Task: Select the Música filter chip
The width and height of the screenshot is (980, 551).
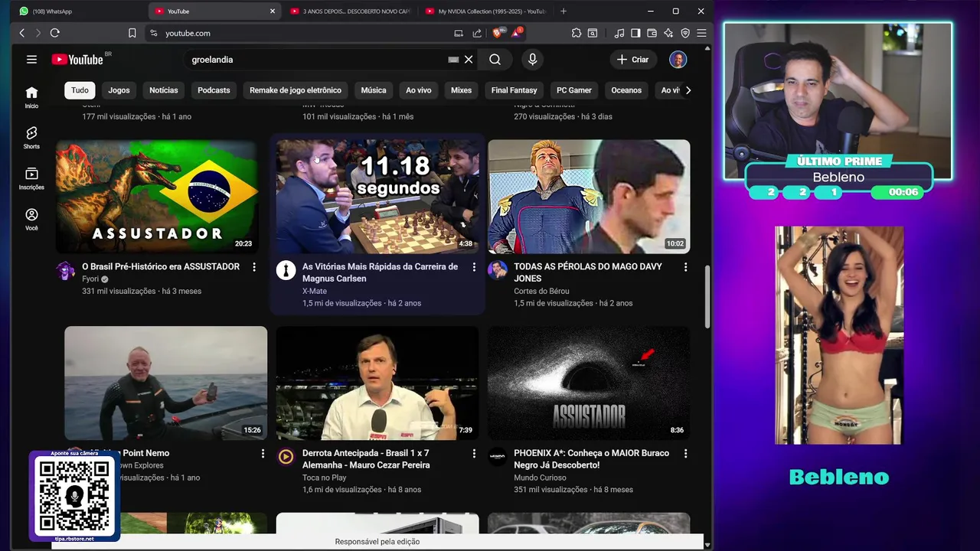Action: pos(374,90)
